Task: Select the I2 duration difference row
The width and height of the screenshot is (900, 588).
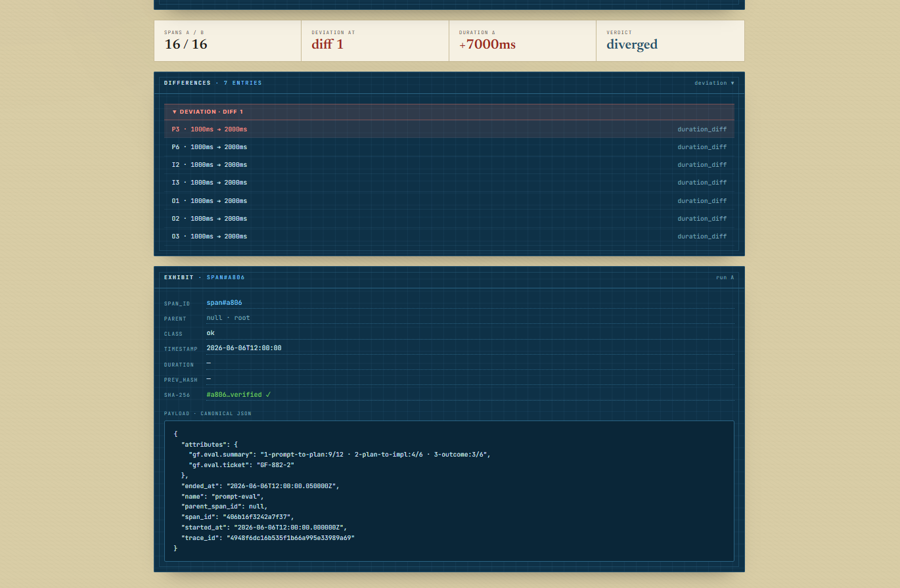Action: pos(449,165)
